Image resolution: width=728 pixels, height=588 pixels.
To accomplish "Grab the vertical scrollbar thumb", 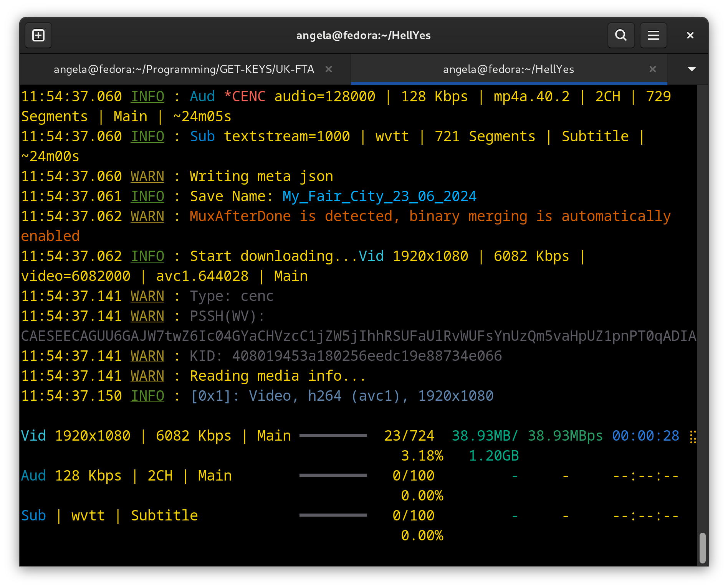I will coord(702,548).
